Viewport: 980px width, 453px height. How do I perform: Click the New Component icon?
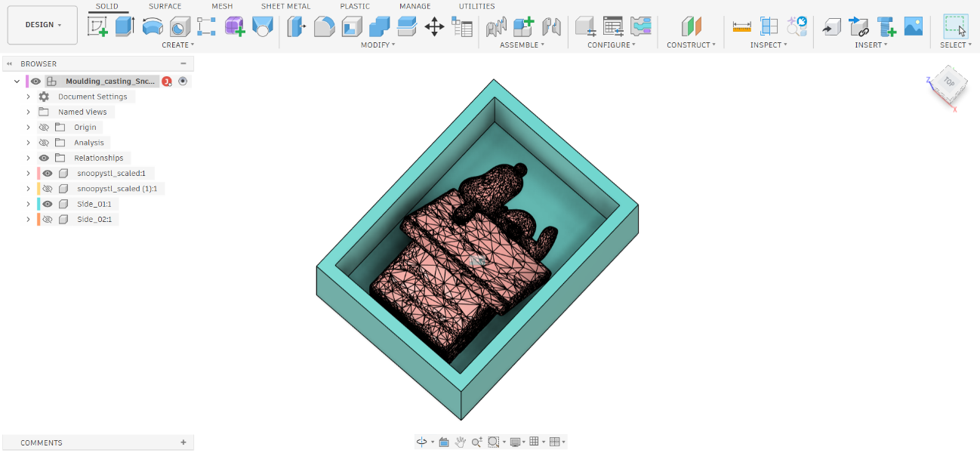point(524,27)
